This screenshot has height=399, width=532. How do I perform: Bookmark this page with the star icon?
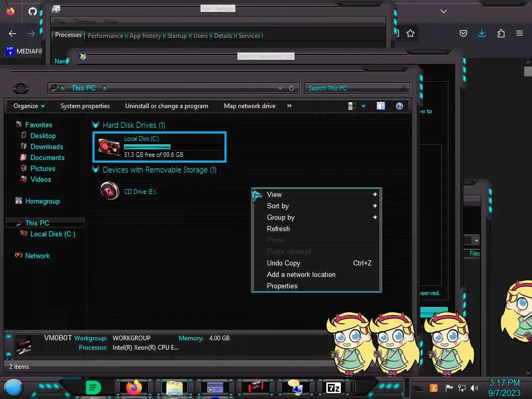[x=410, y=33]
